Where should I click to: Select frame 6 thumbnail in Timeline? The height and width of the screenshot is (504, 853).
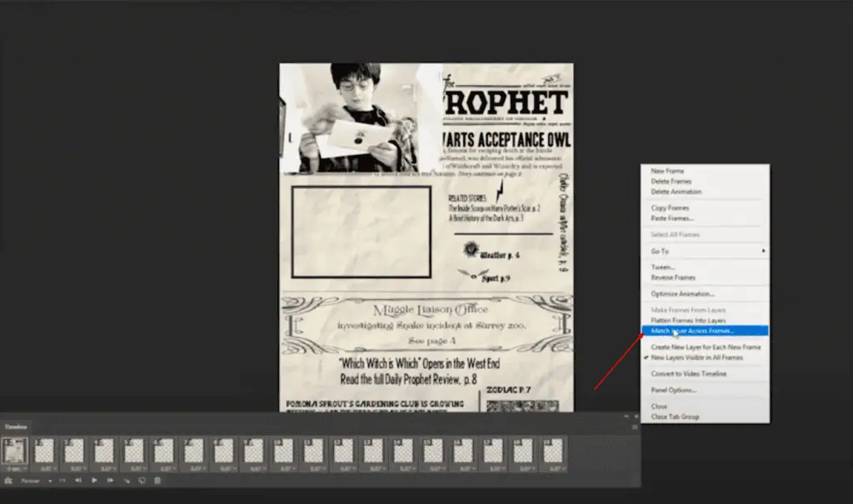click(164, 451)
